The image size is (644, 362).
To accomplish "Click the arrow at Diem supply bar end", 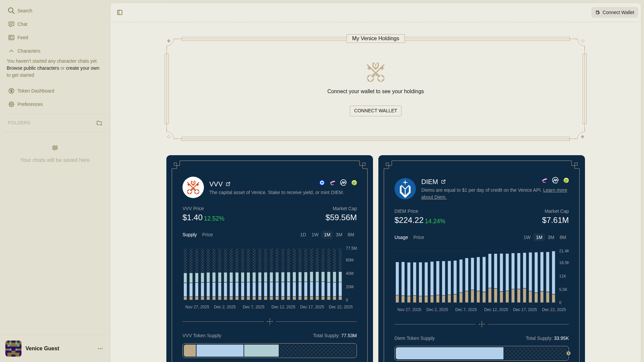I will click(569, 353).
